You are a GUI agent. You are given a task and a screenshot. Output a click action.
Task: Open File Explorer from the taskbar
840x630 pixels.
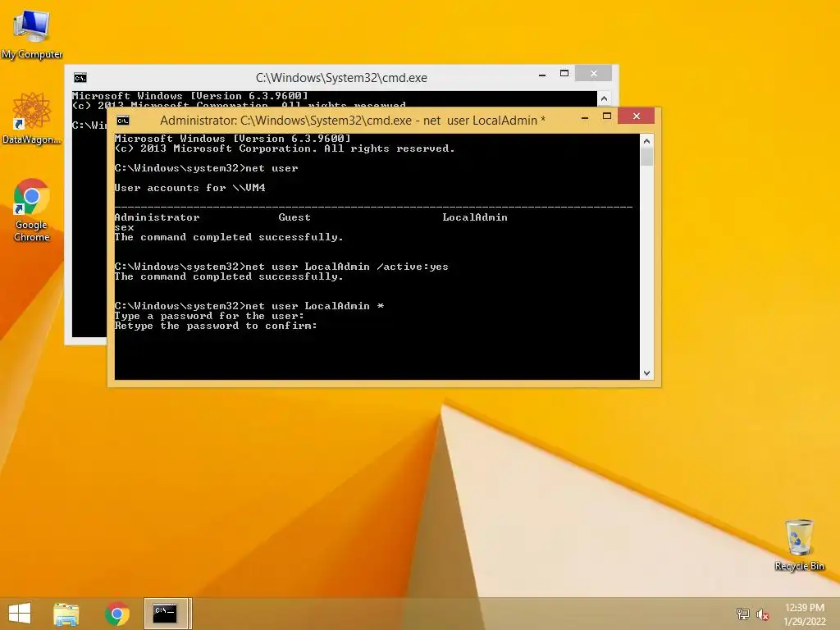pos(66,614)
